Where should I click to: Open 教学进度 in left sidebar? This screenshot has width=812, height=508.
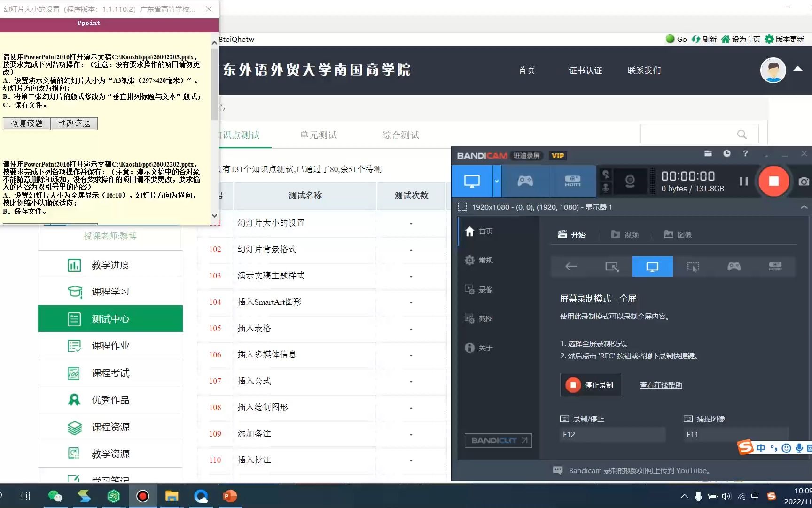click(x=110, y=265)
